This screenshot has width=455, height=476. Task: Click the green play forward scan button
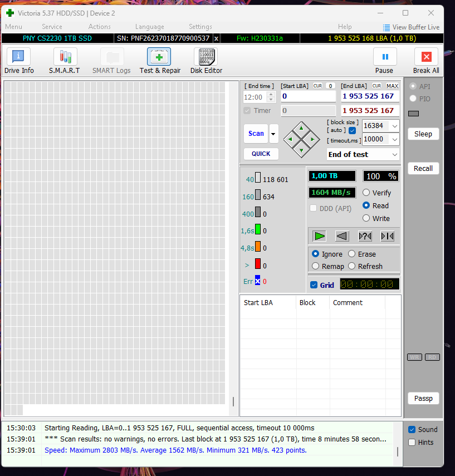pos(320,236)
